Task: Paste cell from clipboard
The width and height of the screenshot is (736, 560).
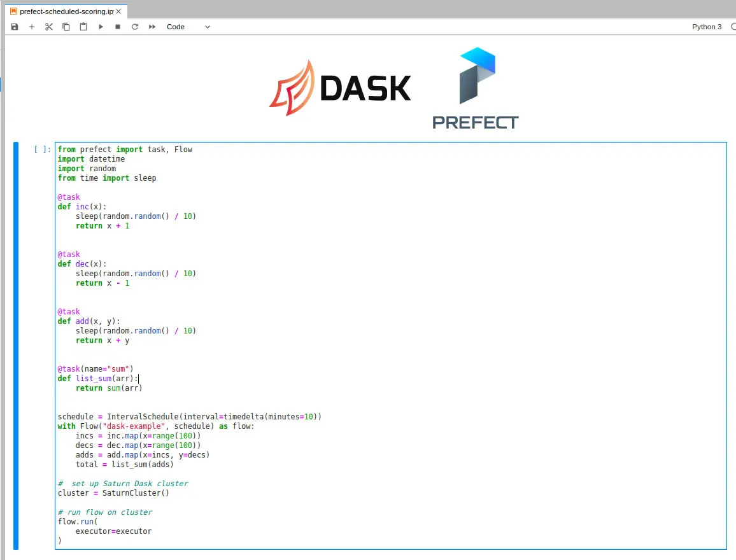Action: pyautogui.click(x=83, y=27)
